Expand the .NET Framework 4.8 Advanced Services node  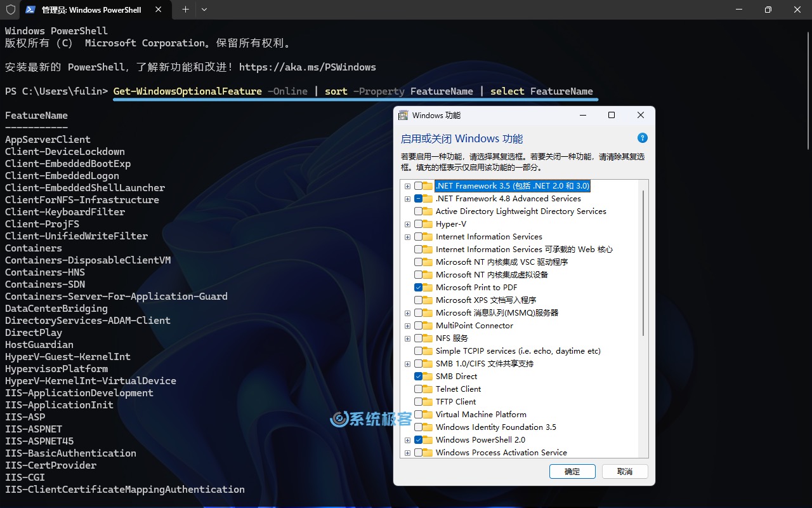pyautogui.click(x=407, y=199)
